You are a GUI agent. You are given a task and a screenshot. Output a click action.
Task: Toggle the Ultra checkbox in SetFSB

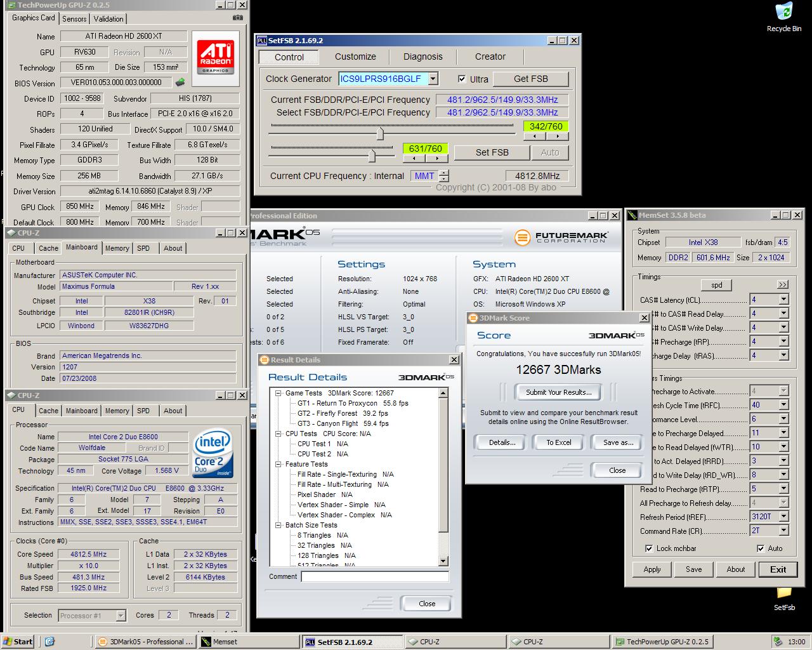click(462, 79)
